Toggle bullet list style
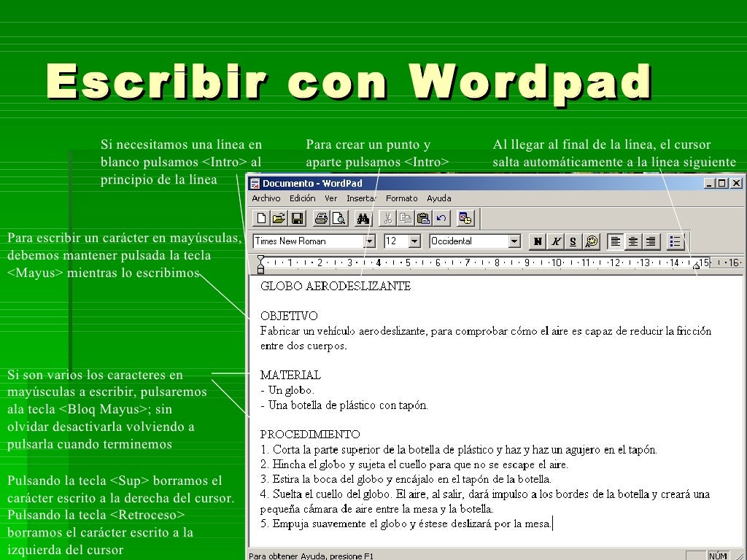Viewport: 747px width, 560px height. pyautogui.click(x=675, y=241)
